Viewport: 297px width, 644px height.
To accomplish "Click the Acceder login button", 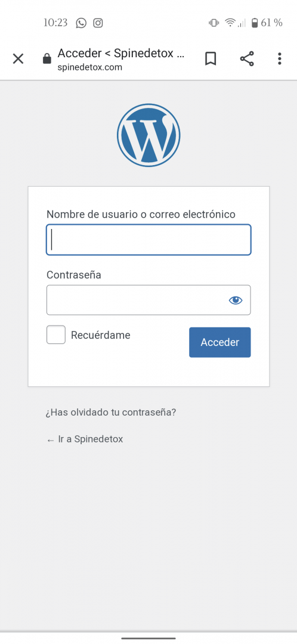I will pyautogui.click(x=220, y=342).
